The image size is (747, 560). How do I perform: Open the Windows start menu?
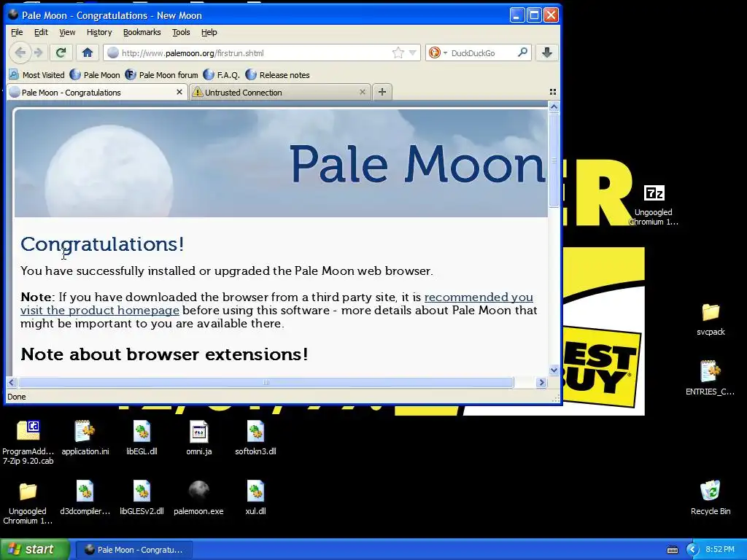tap(34, 549)
